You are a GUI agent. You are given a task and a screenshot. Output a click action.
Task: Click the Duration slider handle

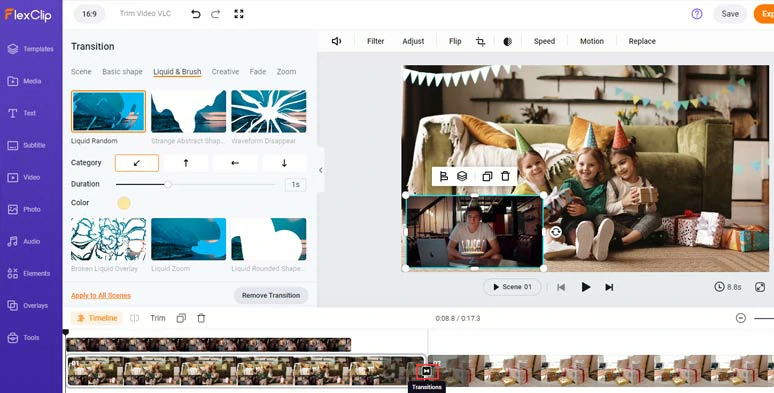tap(168, 184)
